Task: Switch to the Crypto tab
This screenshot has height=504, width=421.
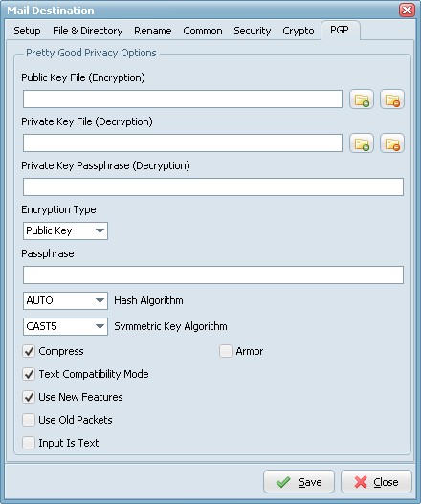Action: [299, 31]
